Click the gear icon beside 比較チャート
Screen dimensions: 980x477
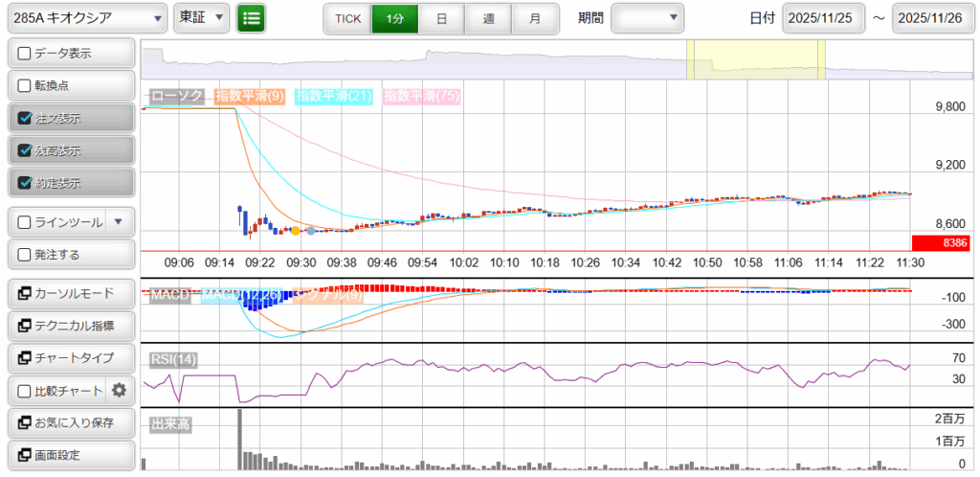[119, 390]
